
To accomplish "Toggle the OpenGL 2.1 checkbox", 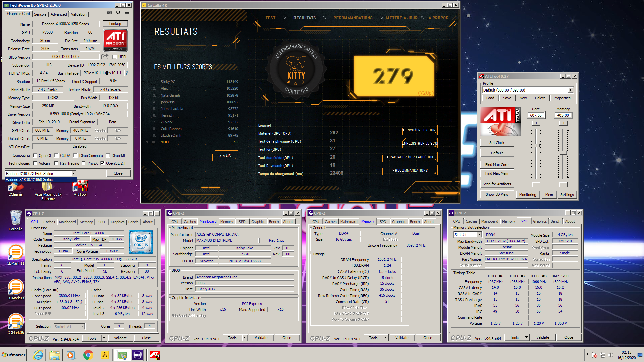I will [102, 163].
